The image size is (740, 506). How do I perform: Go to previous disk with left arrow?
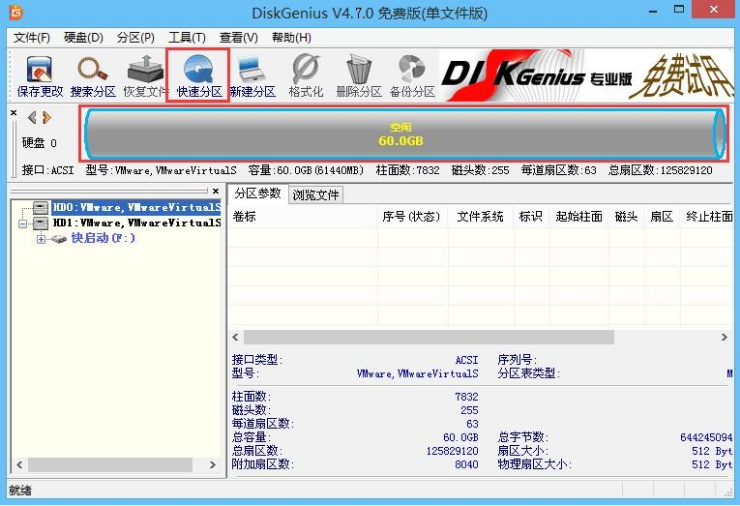(32, 118)
